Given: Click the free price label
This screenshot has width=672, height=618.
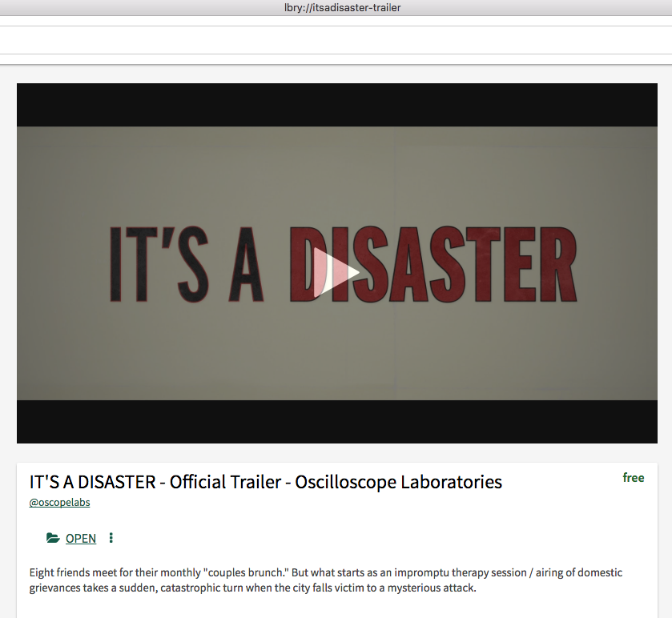Looking at the screenshot, I should 634,478.
